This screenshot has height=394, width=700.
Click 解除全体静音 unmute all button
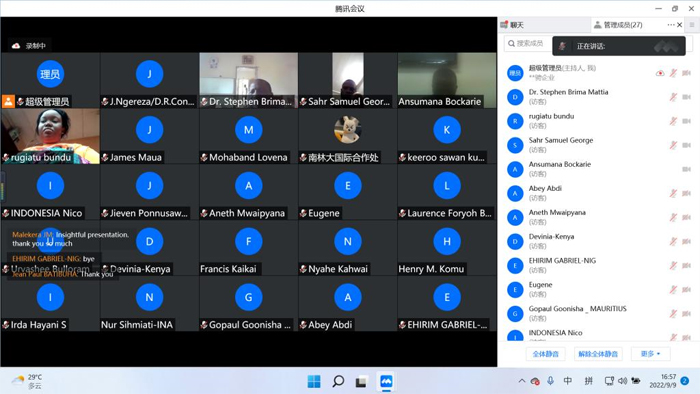598,354
